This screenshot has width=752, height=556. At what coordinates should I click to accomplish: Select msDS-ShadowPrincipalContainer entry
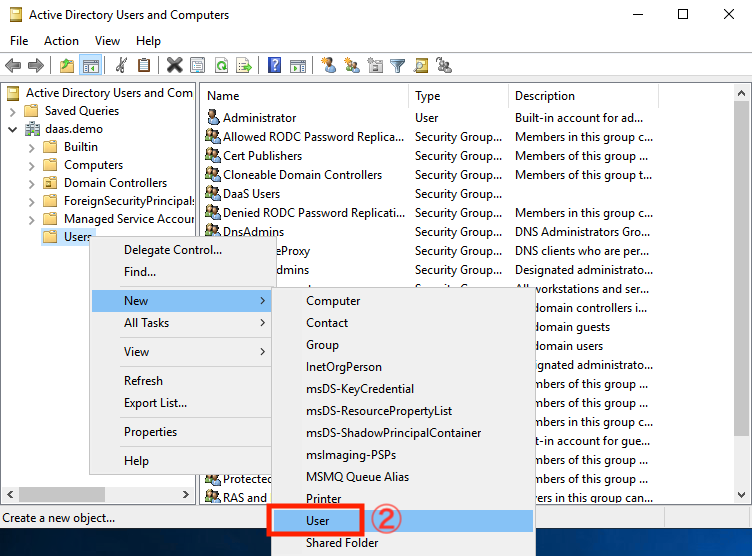pyautogui.click(x=403, y=433)
